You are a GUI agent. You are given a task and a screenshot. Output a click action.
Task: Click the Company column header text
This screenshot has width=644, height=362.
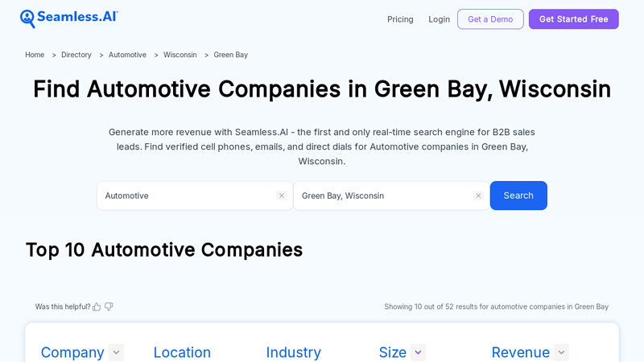coord(72,352)
